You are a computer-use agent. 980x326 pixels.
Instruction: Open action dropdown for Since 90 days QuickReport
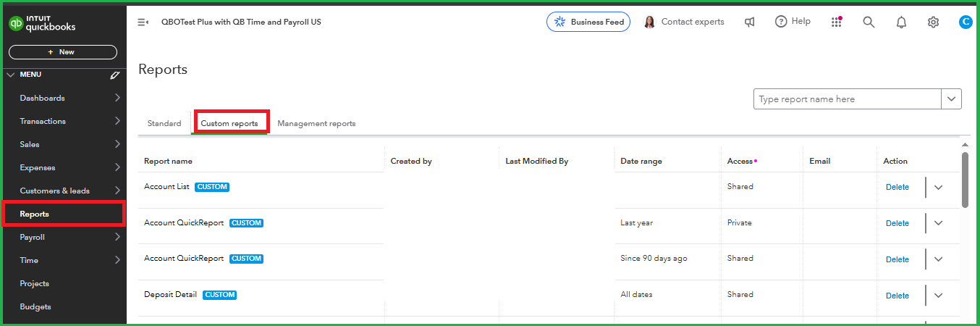coord(939,259)
